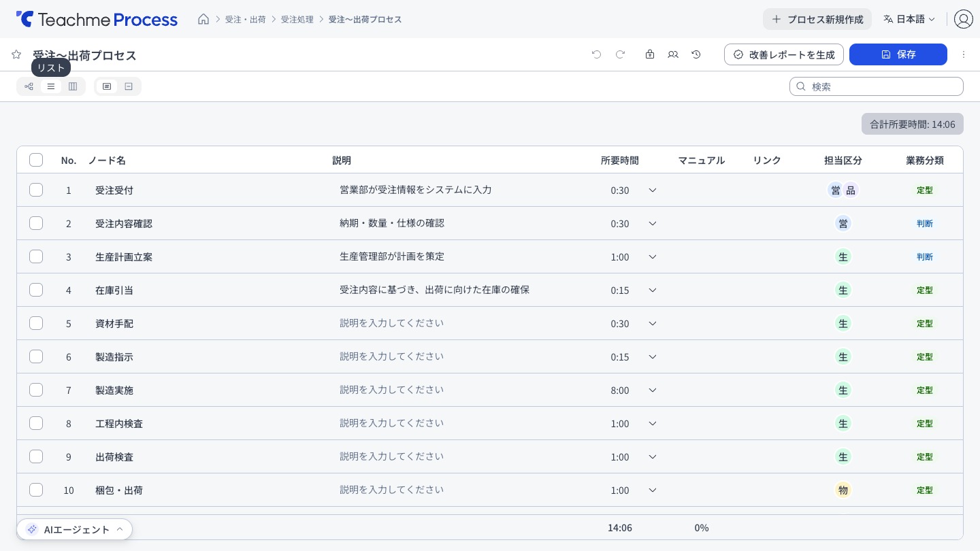Click the 判断 tag on 受注内容確認 row
The height and width of the screenshot is (551, 980).
click(925, 223)
